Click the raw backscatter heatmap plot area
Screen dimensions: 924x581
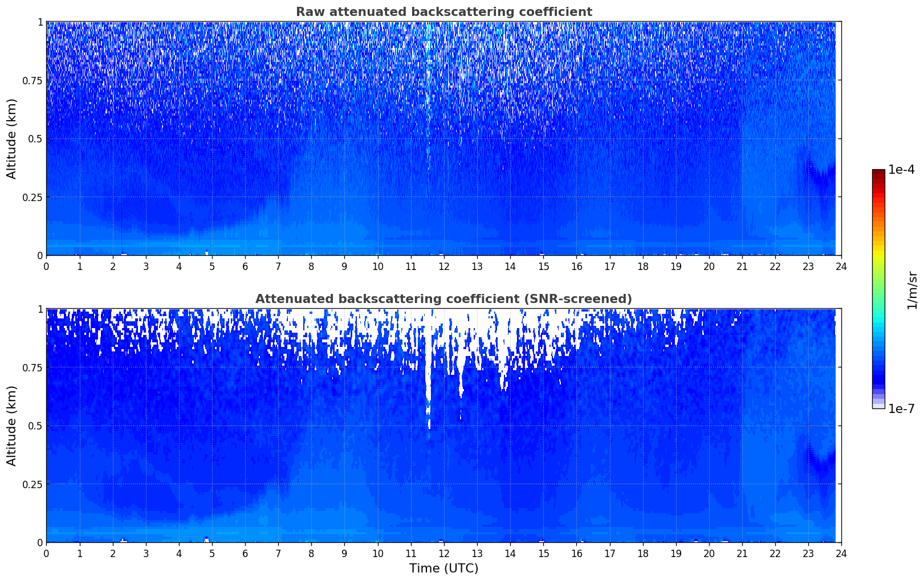click(443, 138)
